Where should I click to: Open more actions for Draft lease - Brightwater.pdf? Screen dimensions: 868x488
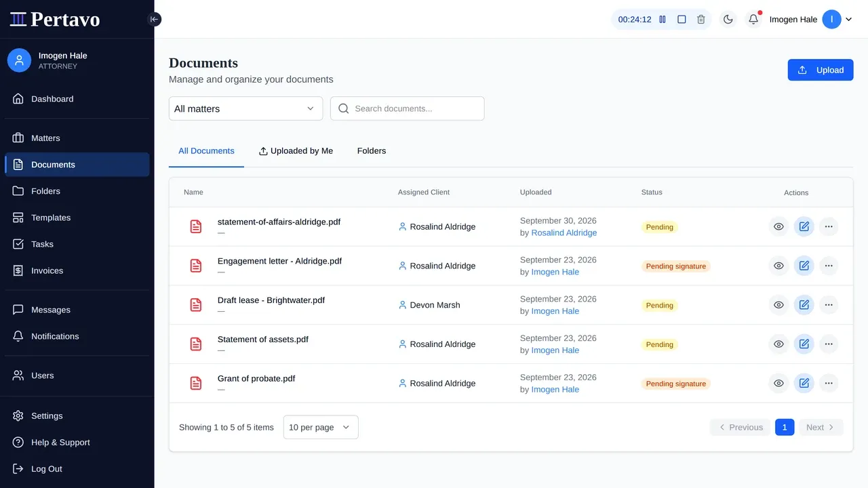pos(829,305)
